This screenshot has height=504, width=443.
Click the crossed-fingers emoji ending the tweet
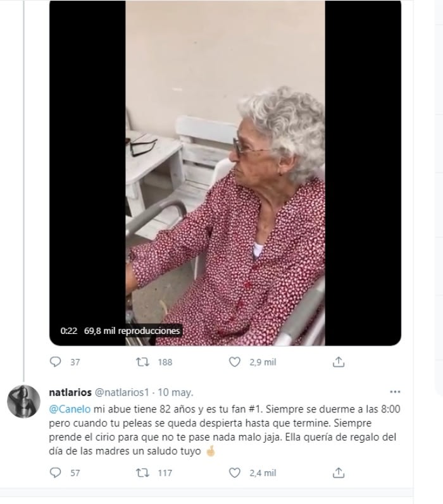208,452
